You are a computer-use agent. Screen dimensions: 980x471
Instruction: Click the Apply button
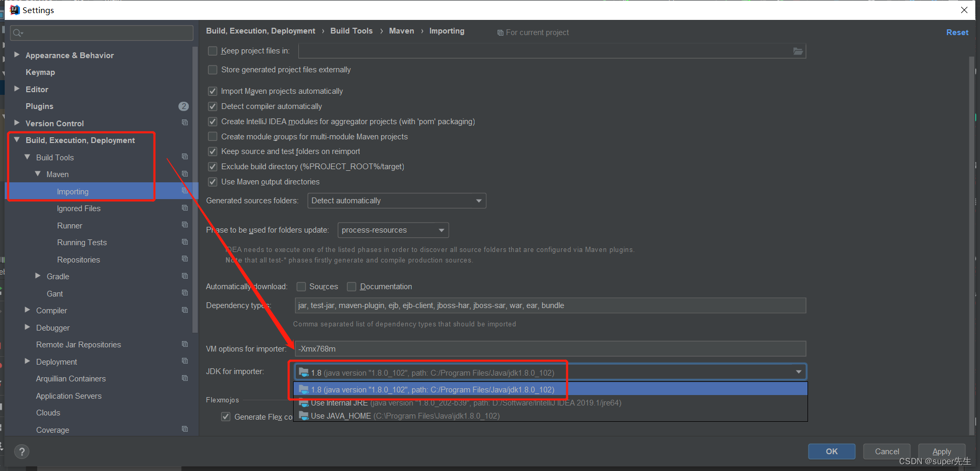[942, 452]
